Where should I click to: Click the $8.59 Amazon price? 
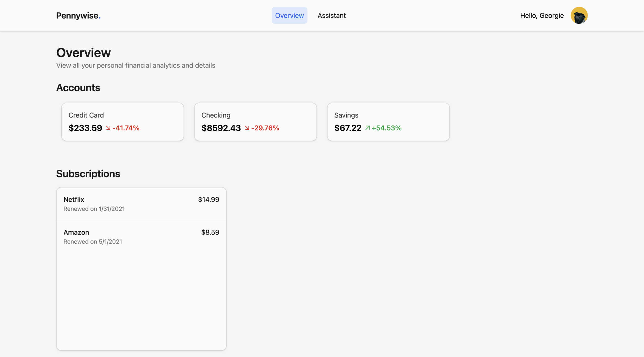pos(210,232)
